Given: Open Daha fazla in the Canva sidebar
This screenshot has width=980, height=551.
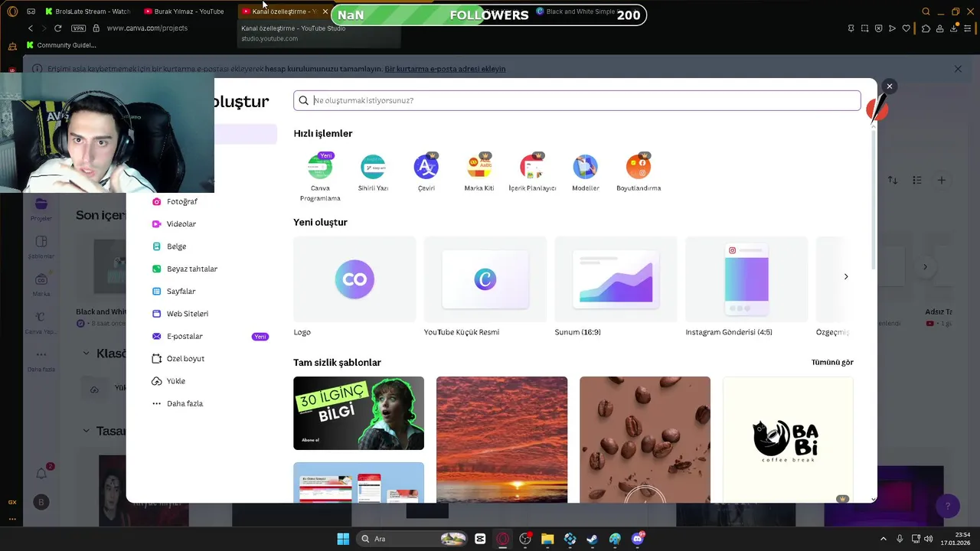Looking at the screenshot, I should pos(41,360).
